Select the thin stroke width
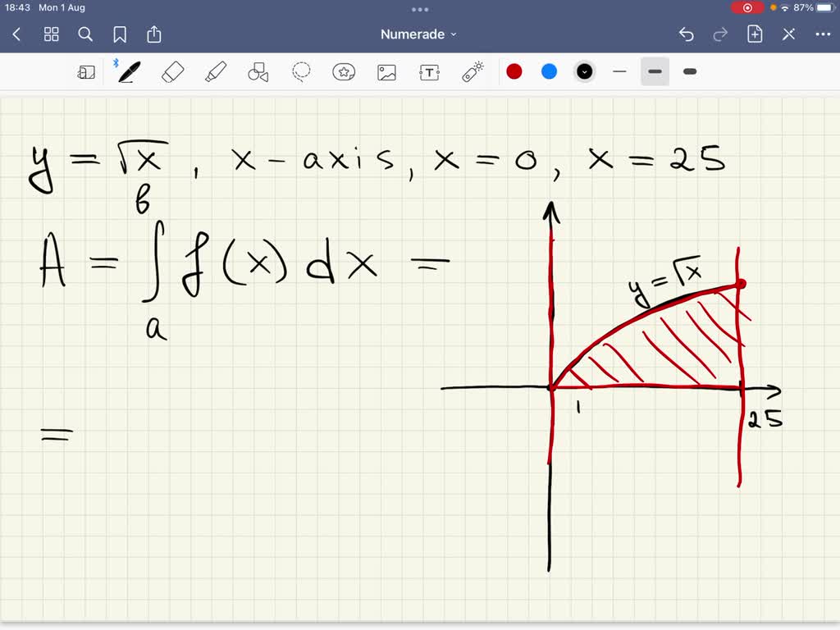This screenshot has height=630, width=840. [620, 71]
